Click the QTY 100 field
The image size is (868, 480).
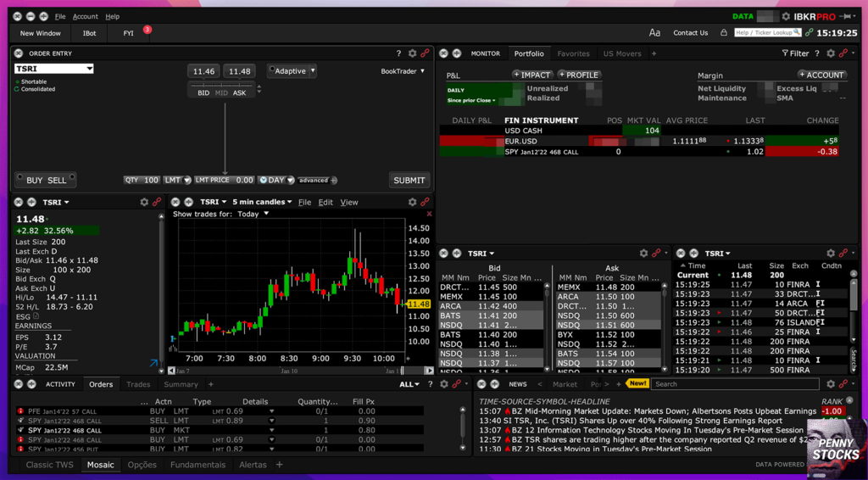142,180
